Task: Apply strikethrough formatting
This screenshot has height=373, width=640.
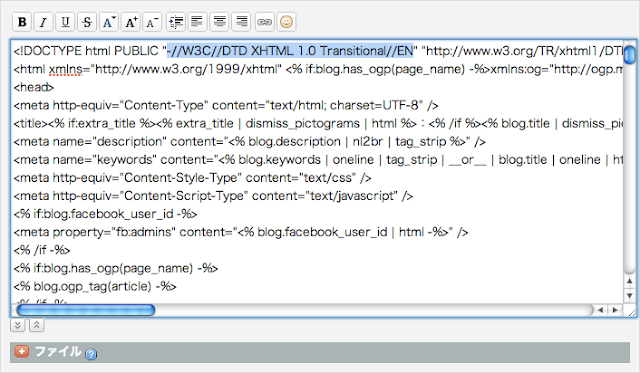Action: [x=87, y=22]
